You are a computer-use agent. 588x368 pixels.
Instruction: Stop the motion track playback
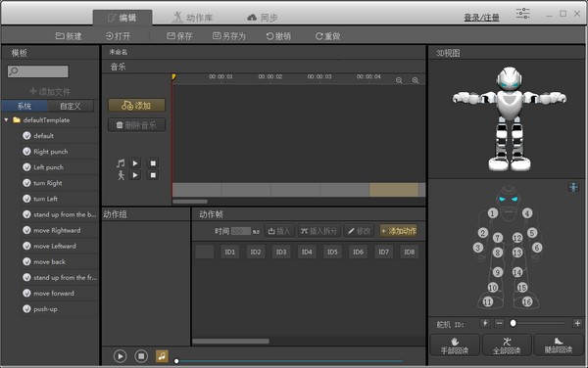153,175
